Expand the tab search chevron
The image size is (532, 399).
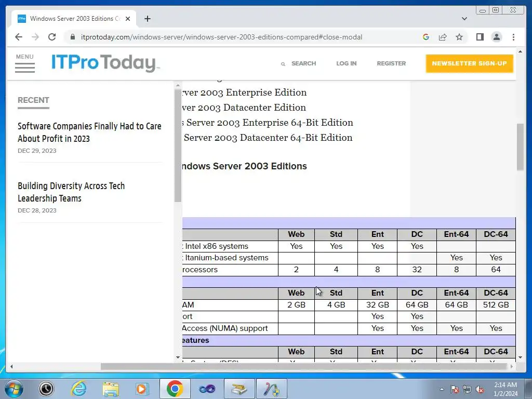(x=464, y=19)
